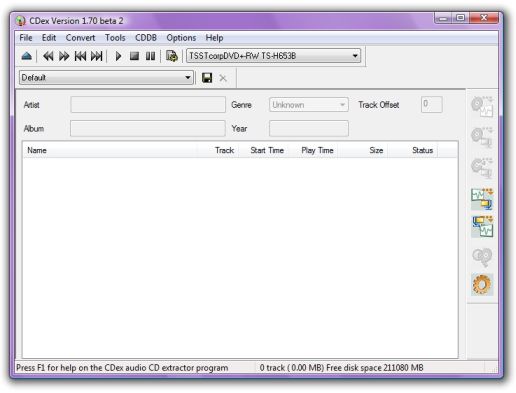Screen dimensions: 516x393
Task: Click the Track Offset field
Action: (431, 105)
